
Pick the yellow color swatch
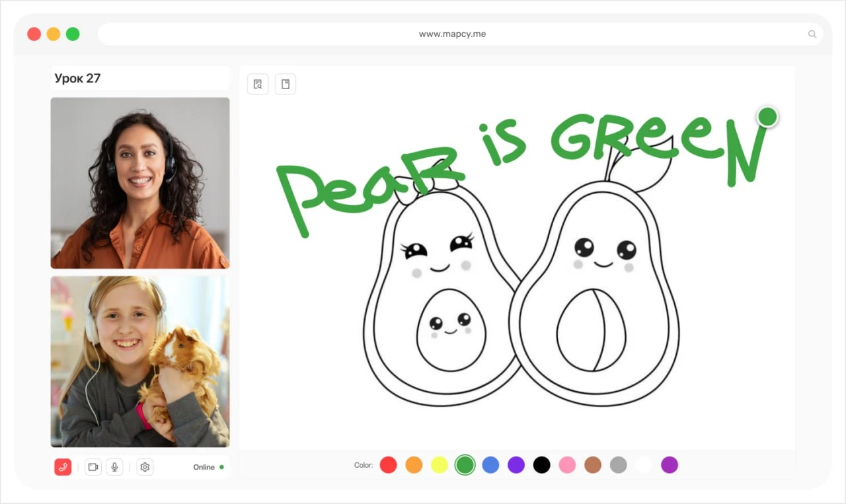point(440,465)
